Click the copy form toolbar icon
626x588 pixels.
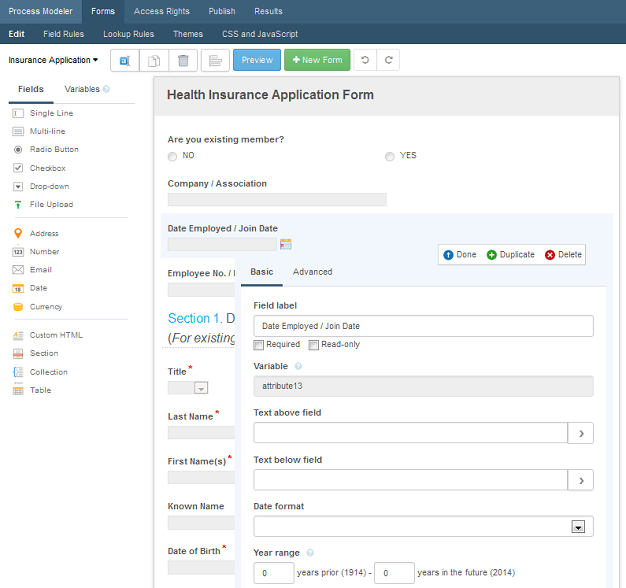[154, 60]
